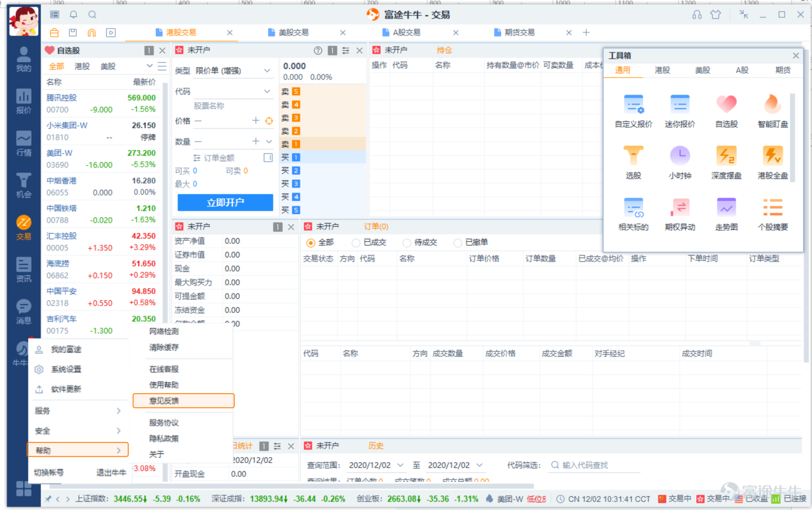Select 意见反馈 menu item
This screenshot has height=510, width=812.
click(183, 401)
